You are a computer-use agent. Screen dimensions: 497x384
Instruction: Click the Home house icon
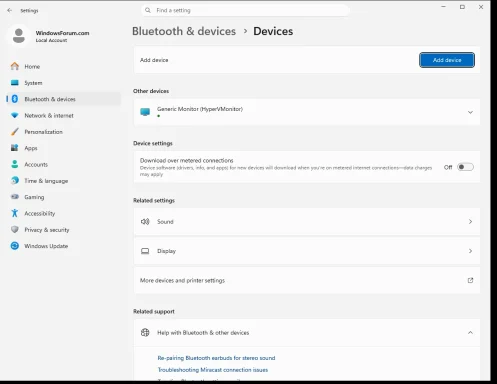pyautogui.click(x=15, y=66)
